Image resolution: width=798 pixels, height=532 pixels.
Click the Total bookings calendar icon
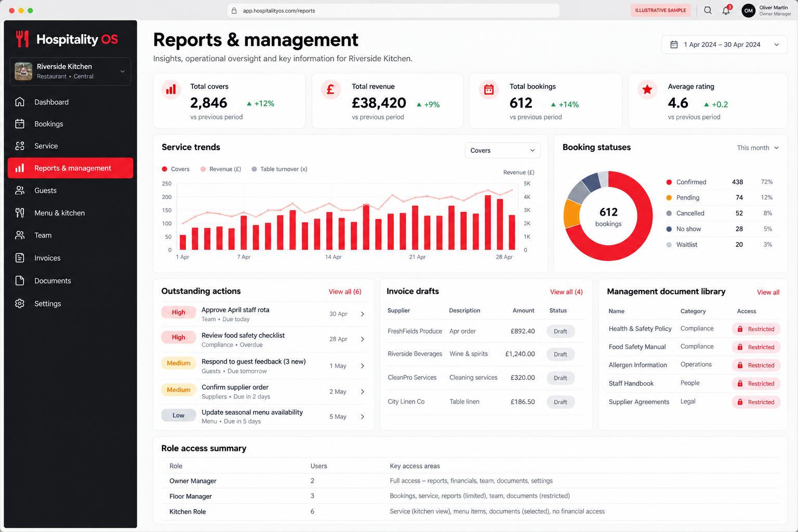tap(489, 89)
